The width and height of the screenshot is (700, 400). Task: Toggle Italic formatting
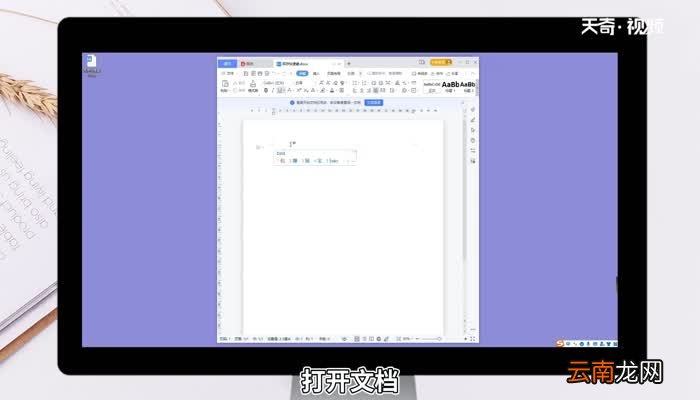(x=273, y=90)
